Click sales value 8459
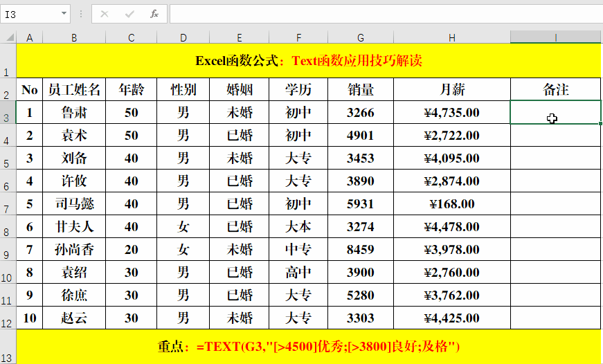Image resolution: width=603 pixels, height=364 pixels. (x=361, y=249)
